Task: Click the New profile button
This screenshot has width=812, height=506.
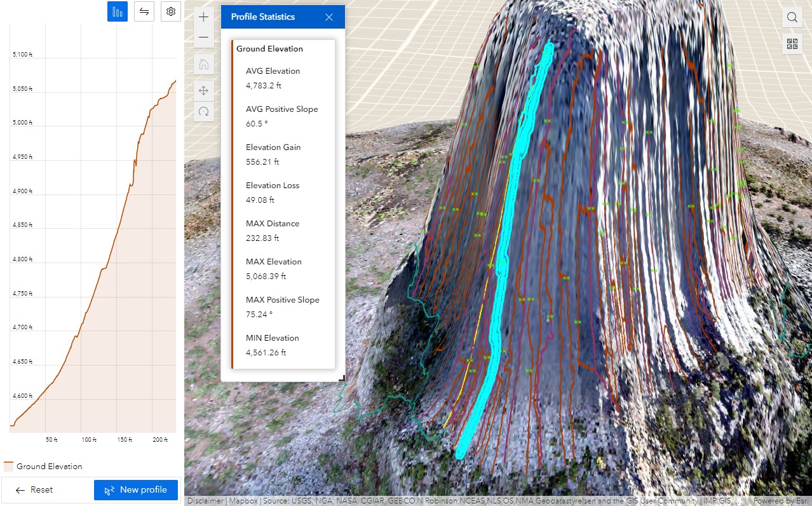Action: (x=135, y=489)
